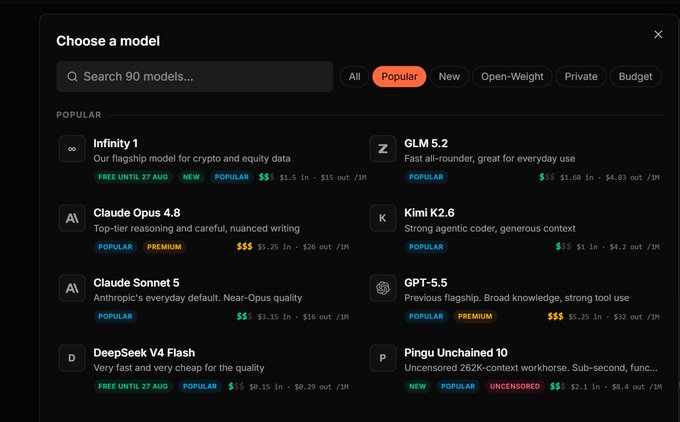Click 'Fast all-rounder, great for everyday use'
The height and width of the screenshot is (422, 680).
pos(490,158)
